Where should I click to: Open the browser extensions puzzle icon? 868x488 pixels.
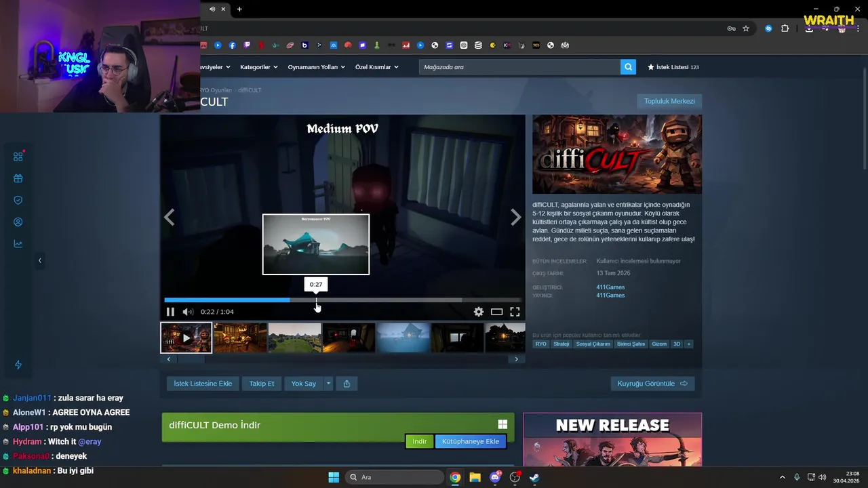click(785, 28)
